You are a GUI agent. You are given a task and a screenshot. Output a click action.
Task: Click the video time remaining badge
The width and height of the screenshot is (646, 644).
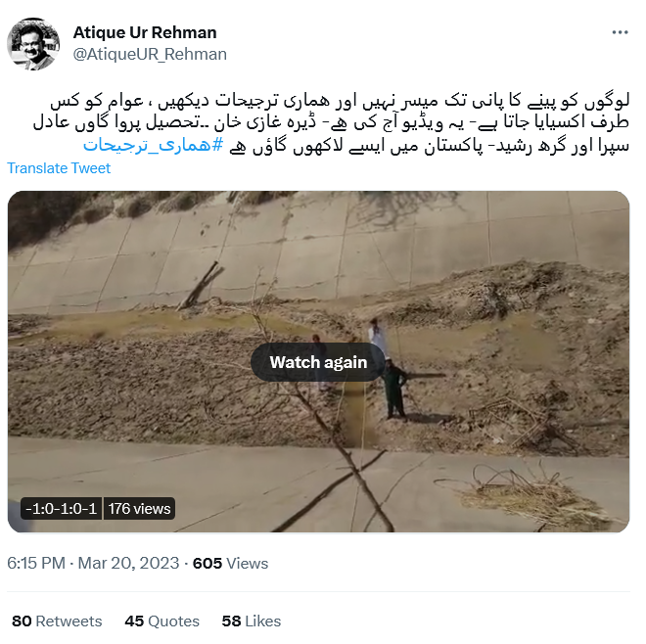pos(61,508)
